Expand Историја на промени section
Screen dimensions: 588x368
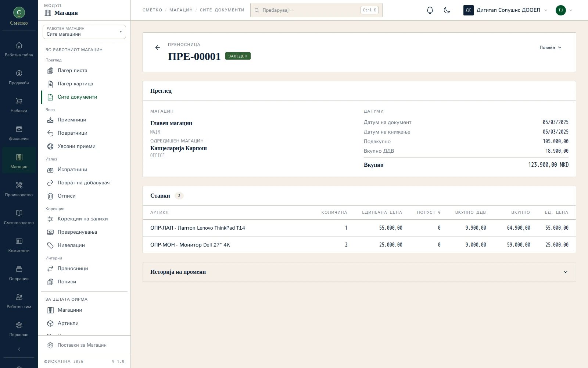tap(359, 272)
